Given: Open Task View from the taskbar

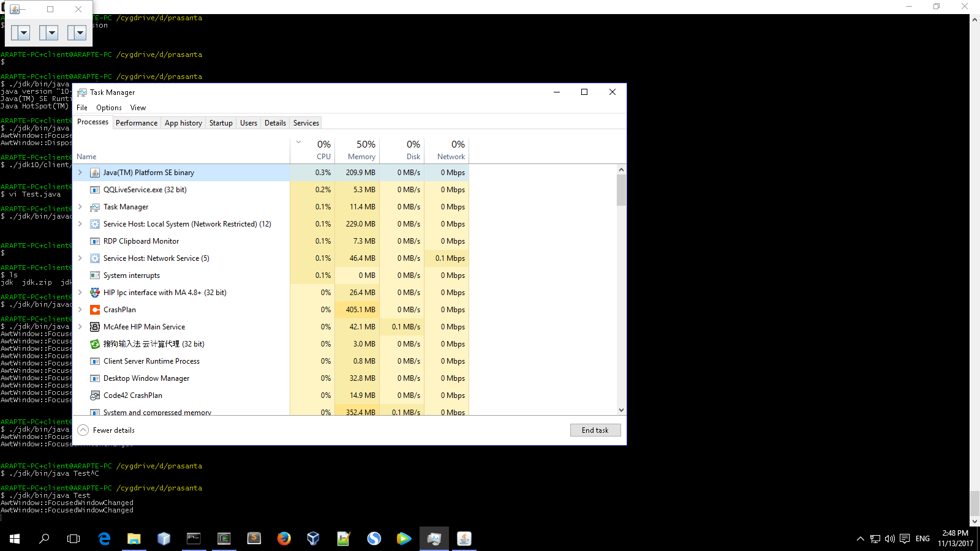Looking at the screenshot, I should (73, 539).
